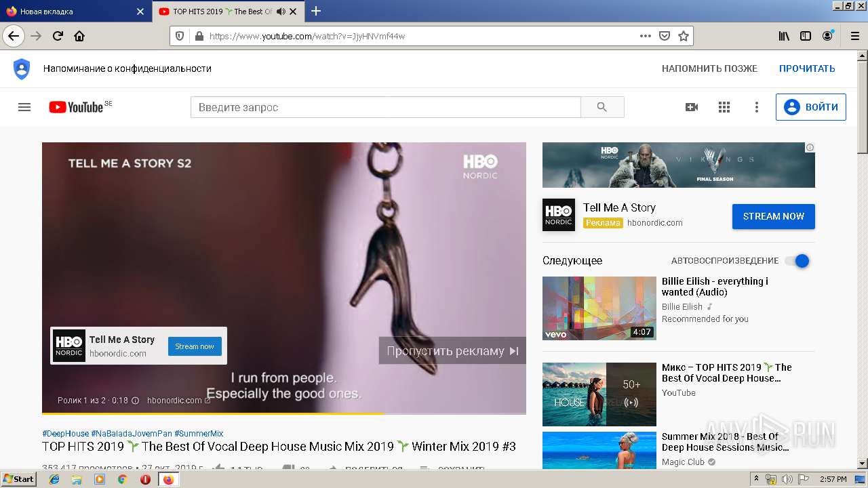Click ПРОЧИТАТЬ on the privacy reminder
Screen dimensions: 868x488
807,68
